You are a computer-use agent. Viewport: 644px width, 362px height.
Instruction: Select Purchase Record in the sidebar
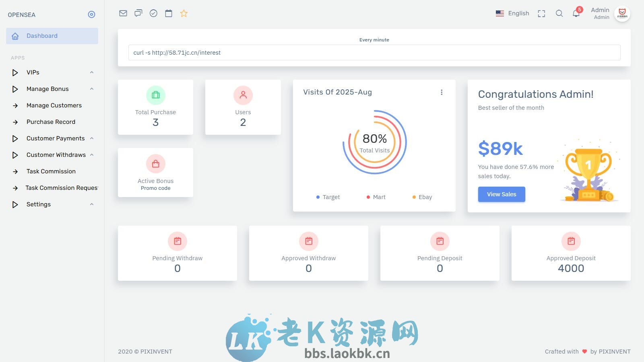point(51,121)
